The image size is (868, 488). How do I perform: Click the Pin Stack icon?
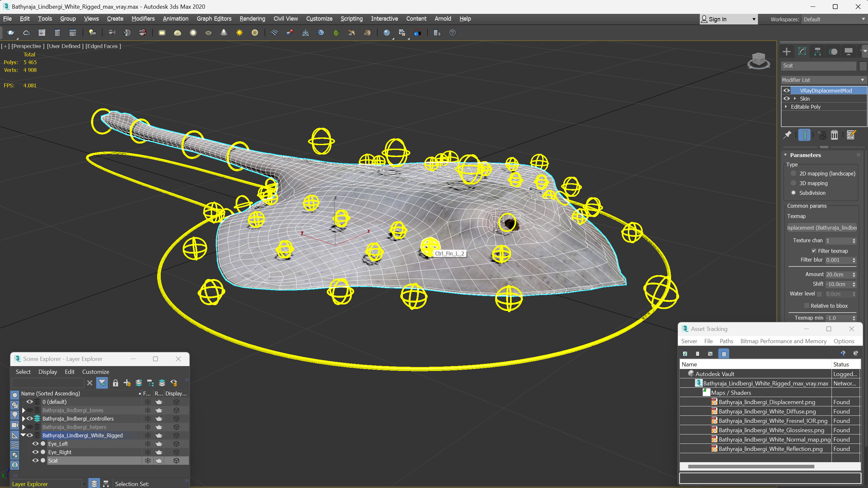click(x=787, y=135)
